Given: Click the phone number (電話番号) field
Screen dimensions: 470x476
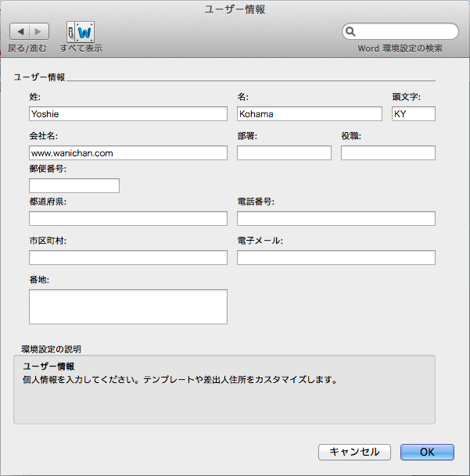Looking at the screenshot, I should coord(335,218).
